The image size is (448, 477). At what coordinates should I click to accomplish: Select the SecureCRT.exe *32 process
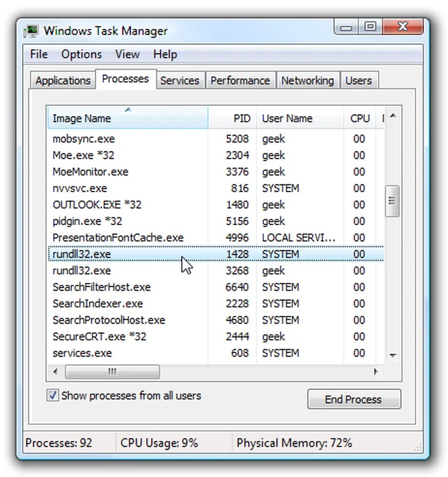click(216, 336)
